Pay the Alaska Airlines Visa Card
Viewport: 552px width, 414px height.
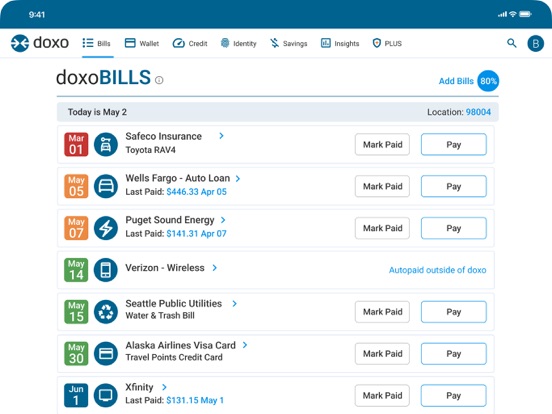pyautogui.click(x=454, y=353)
